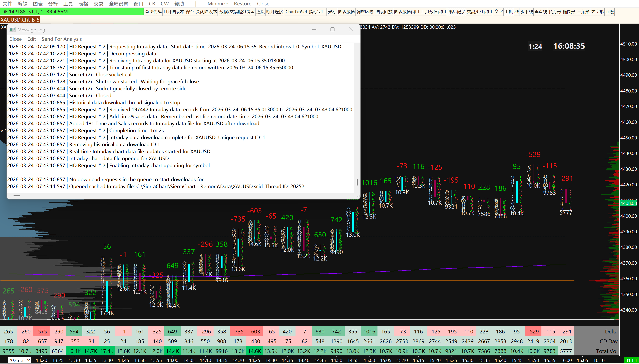The height and width of the screenshot is (364, 639).
Task: Open the 指标窗口 tool
Action: click(x=317, y=12)
